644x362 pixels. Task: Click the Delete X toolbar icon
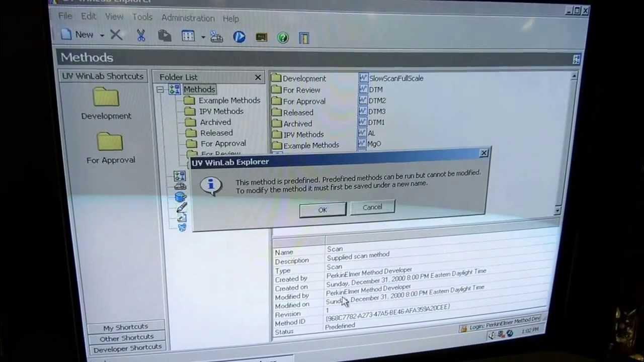(x=116, y=35)
